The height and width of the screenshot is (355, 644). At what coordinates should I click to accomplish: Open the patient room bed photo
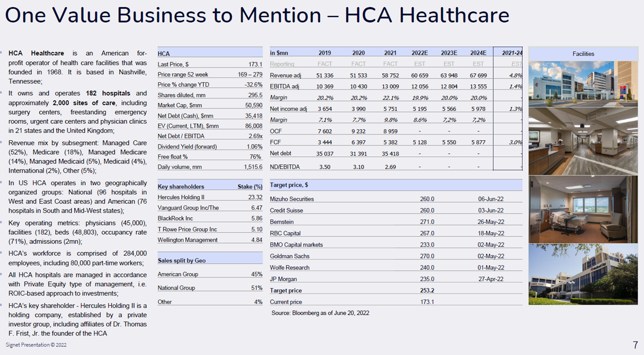coord(583,208)
